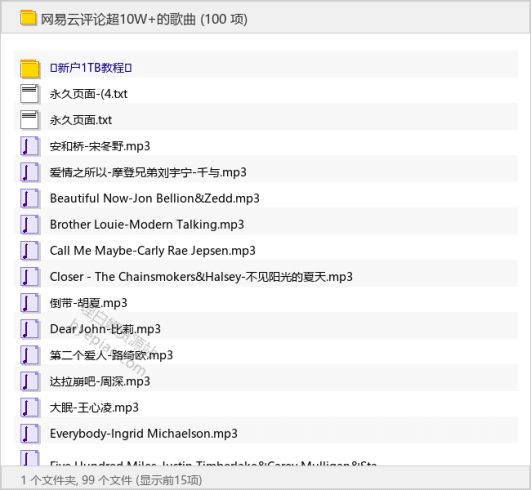Click the music icon for Dear John-比莉.mp3
531x490 pixels.
pyautogui.click(x=30, y=329)
